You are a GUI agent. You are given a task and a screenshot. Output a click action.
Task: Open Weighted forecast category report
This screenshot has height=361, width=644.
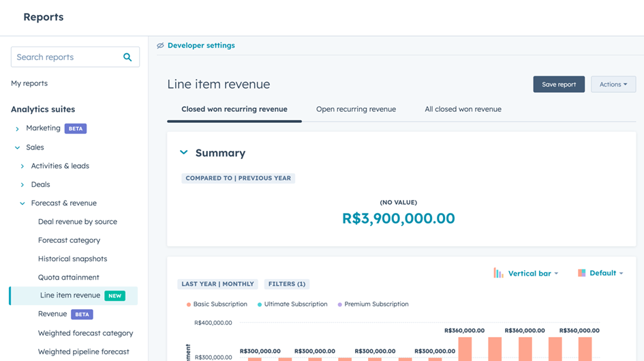(85, 333)
